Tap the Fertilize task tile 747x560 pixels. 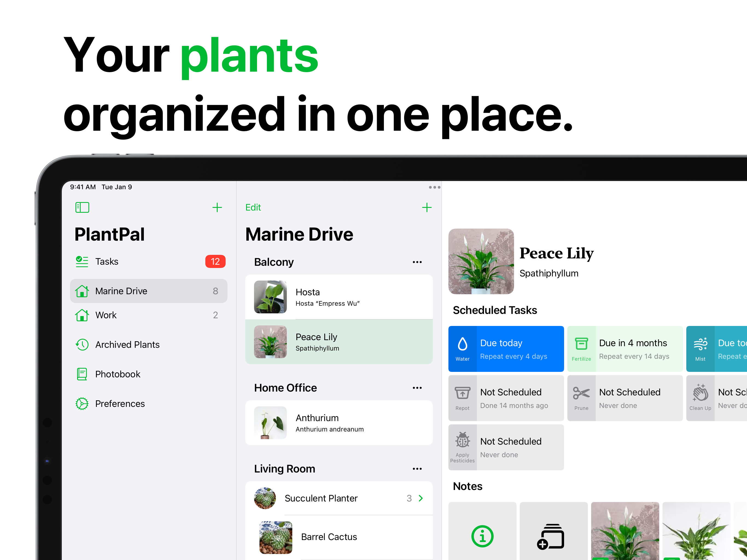[625, 349]
